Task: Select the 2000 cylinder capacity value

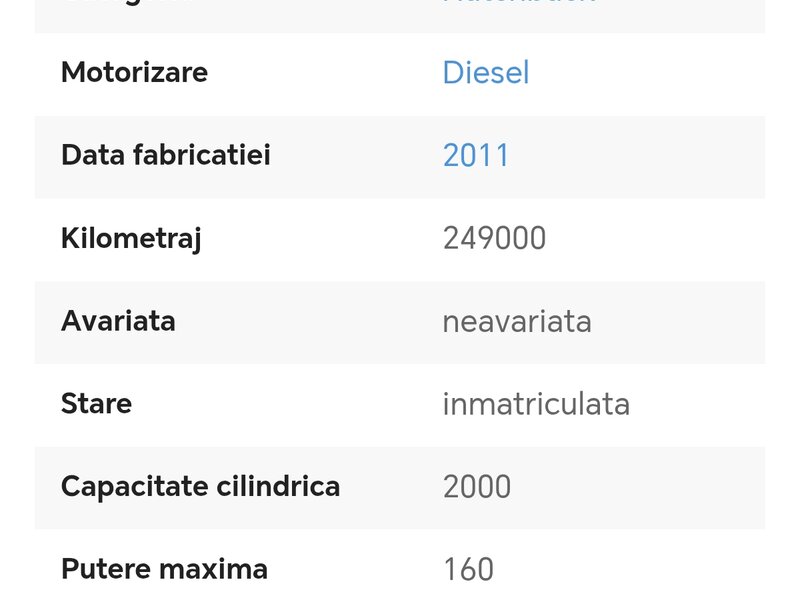Action: click(476, 487)
